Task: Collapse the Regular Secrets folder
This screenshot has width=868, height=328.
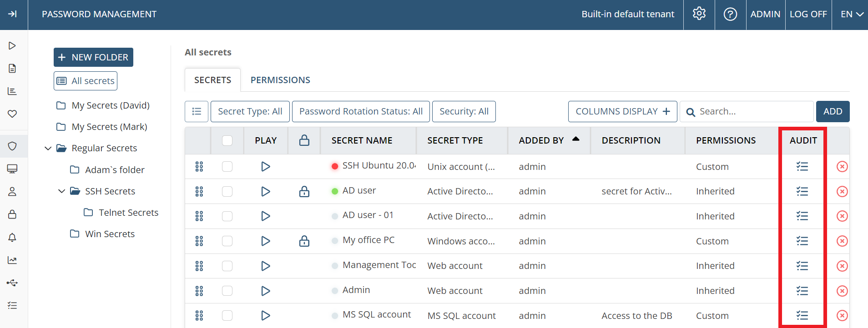Action: pos(48,148)
